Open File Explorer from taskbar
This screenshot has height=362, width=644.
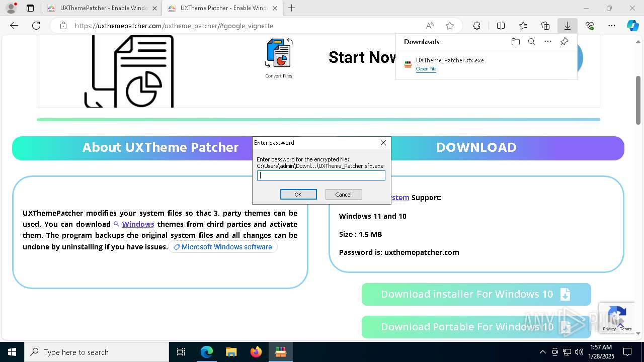pyautogui.click(x=231, y=352)
